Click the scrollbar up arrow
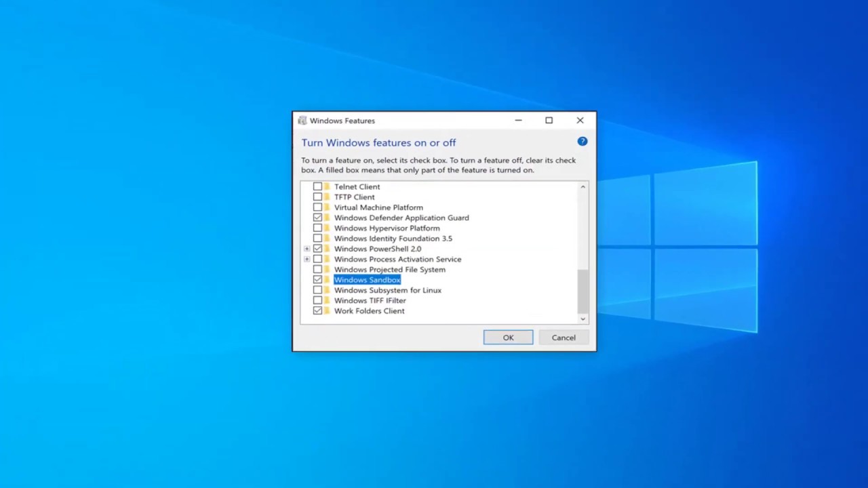Viewport: 868px width, 488px height. click(x=583, y=186)
